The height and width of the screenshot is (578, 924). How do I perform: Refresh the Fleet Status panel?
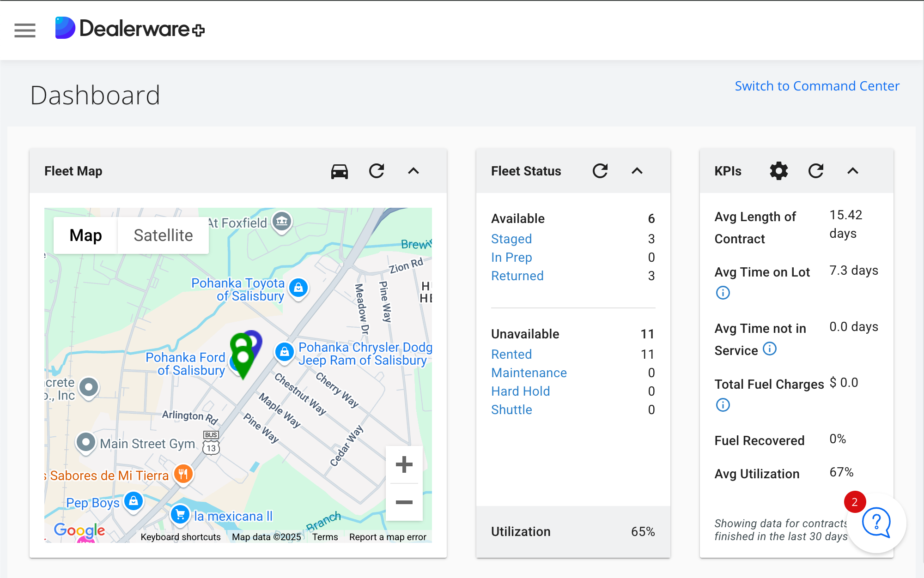[600, 171]
